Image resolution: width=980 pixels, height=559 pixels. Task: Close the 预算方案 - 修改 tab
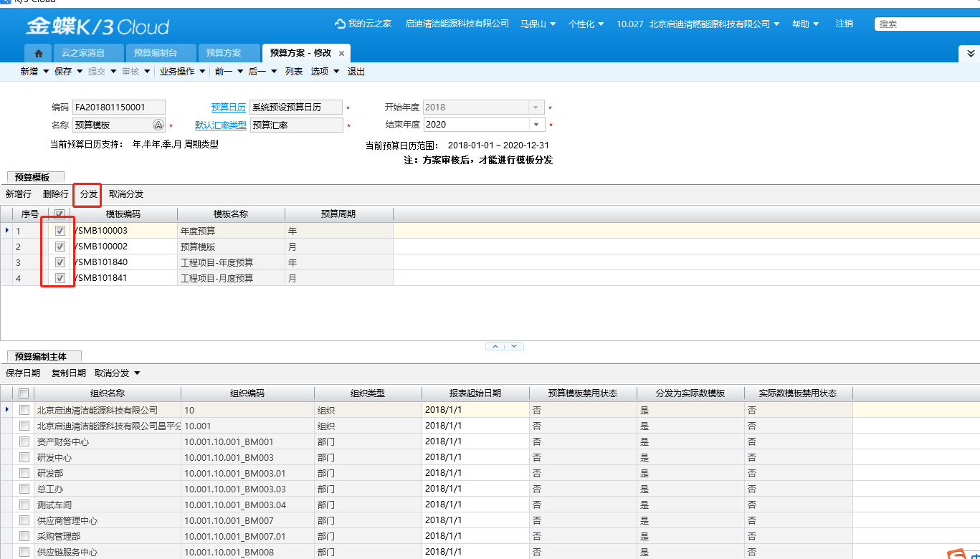tap(341, 53)
